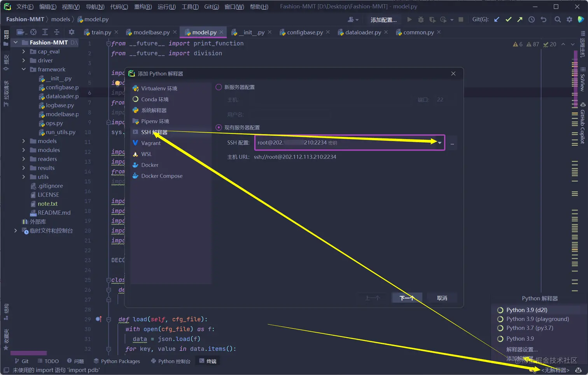
Task: Click inspection warnings counter in editor
Action: (x=535, y=44)
